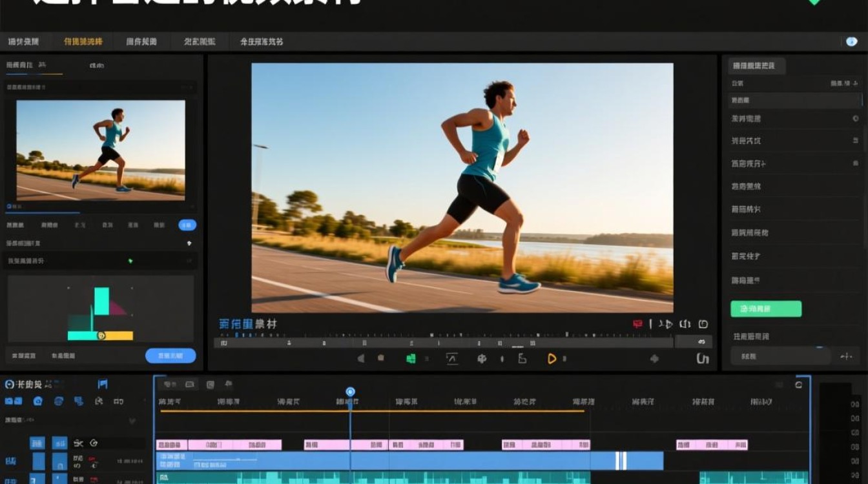This screenshot has width=868, height=484.
Task: Click the red flag icon below the preview
Action: point(637,324)
